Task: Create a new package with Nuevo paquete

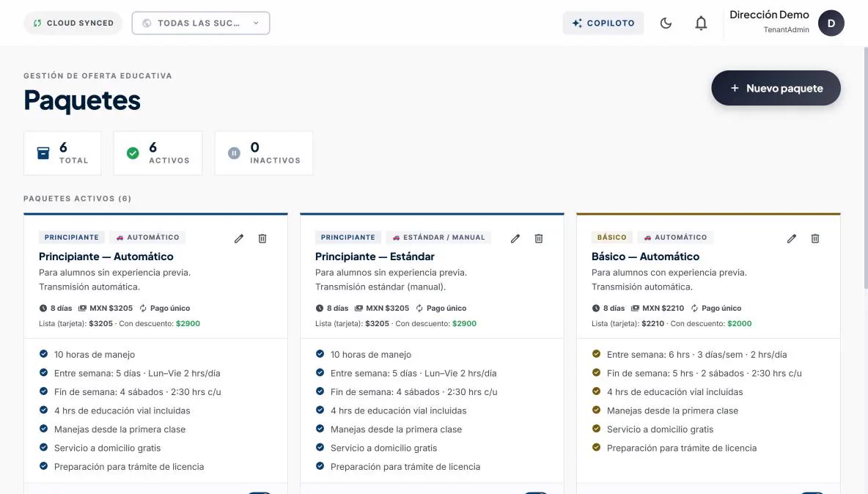Action: [x=776, y=88]
